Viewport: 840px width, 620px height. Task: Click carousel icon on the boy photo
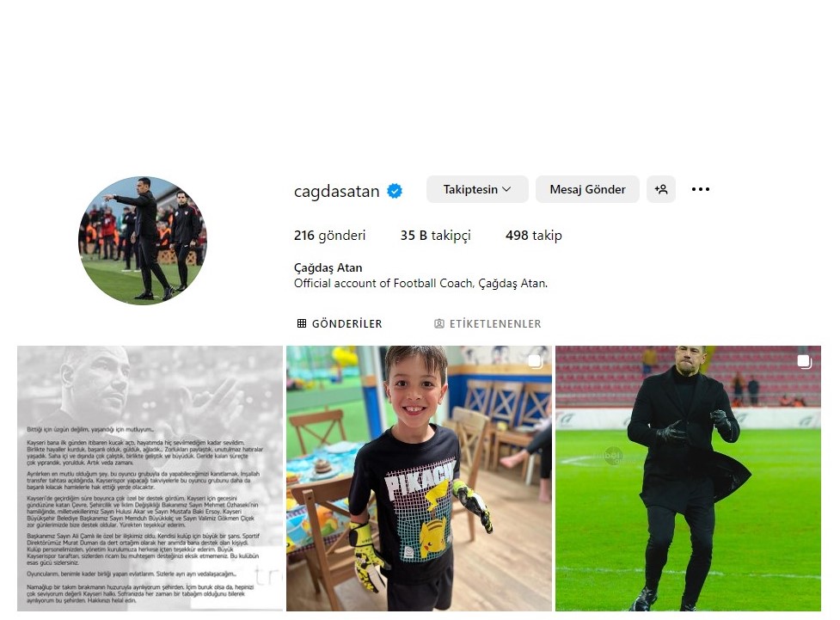[535, 362]
